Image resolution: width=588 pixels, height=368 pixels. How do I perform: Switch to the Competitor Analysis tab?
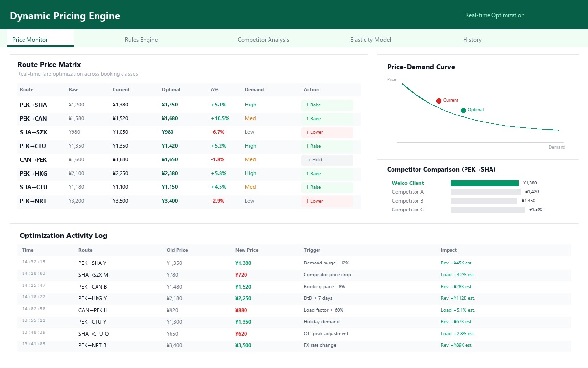point(263,40)
